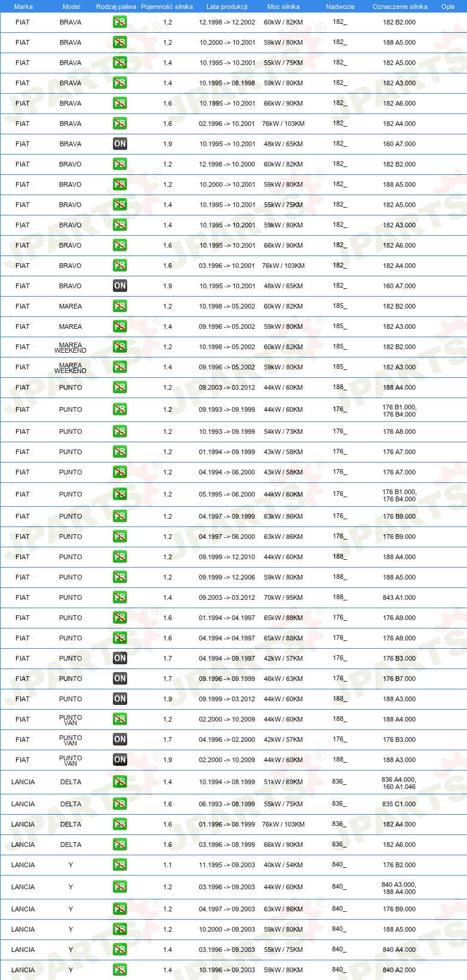Screen dimensions: 467x980
Task: Click model name MAREA in the 60kW / 82KM row
Action: pyautogui.click(x=70, y=306)
